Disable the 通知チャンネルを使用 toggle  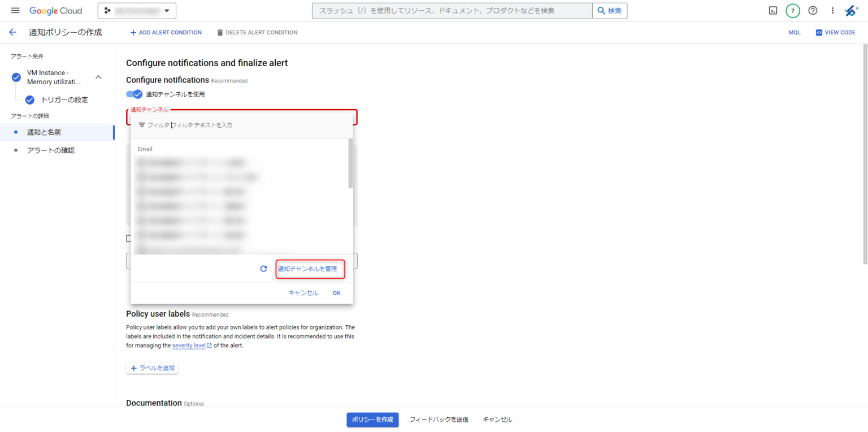[x=134, y=94]
